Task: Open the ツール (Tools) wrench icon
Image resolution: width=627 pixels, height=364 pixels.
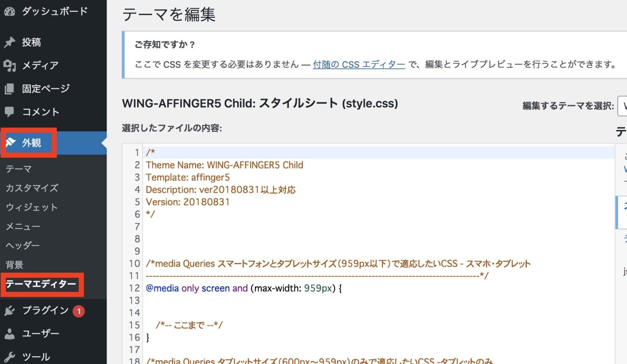Action: [10, 356]
